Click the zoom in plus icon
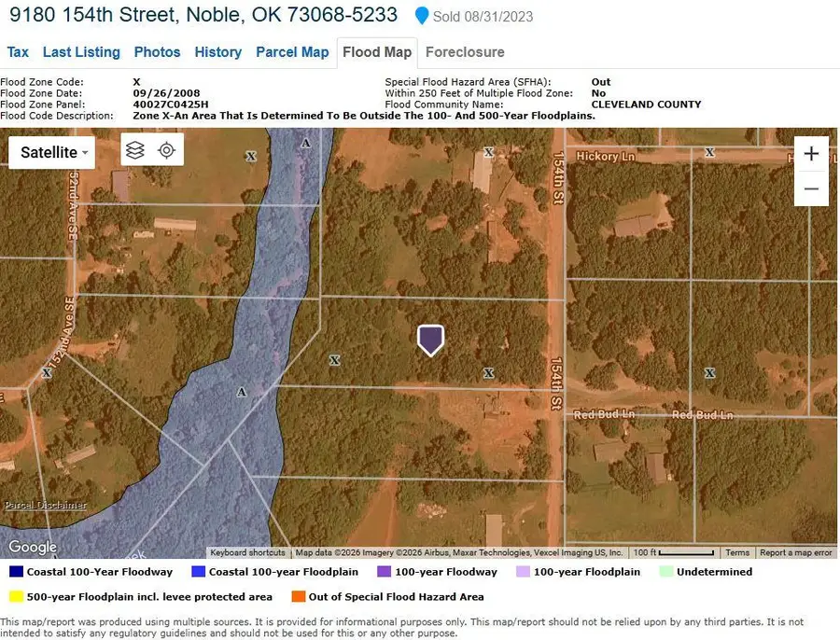Image resolution: width=840 pixels, height=640 pixels. 811,153
